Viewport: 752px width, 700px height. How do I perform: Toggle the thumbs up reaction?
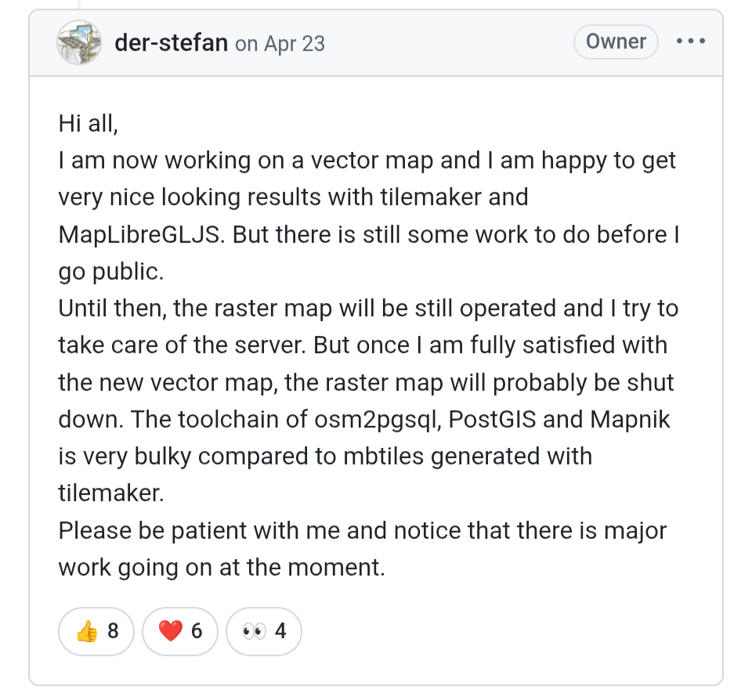click(96, 631)
